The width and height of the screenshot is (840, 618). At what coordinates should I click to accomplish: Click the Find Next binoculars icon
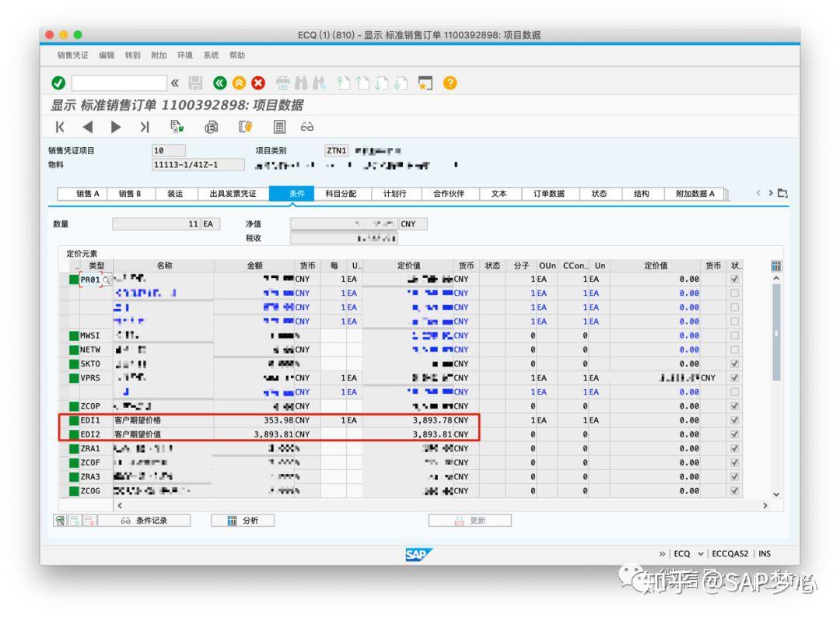pos(320,83)
